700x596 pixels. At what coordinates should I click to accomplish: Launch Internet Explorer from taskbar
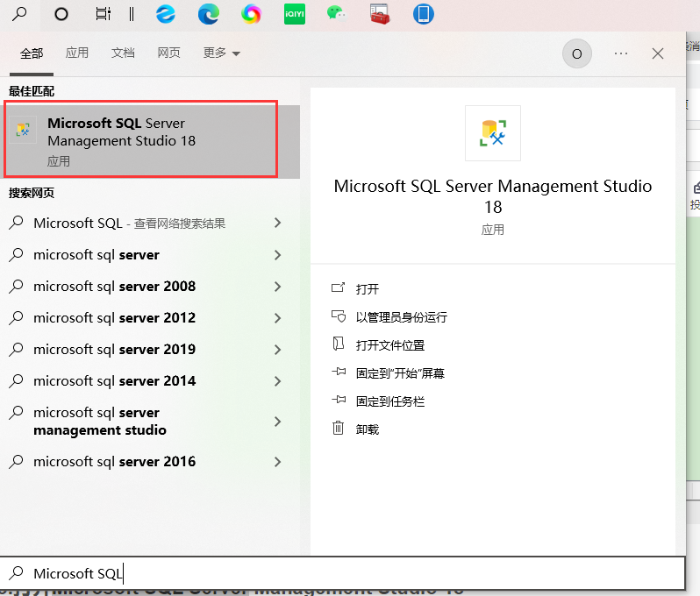coord(166,14)
